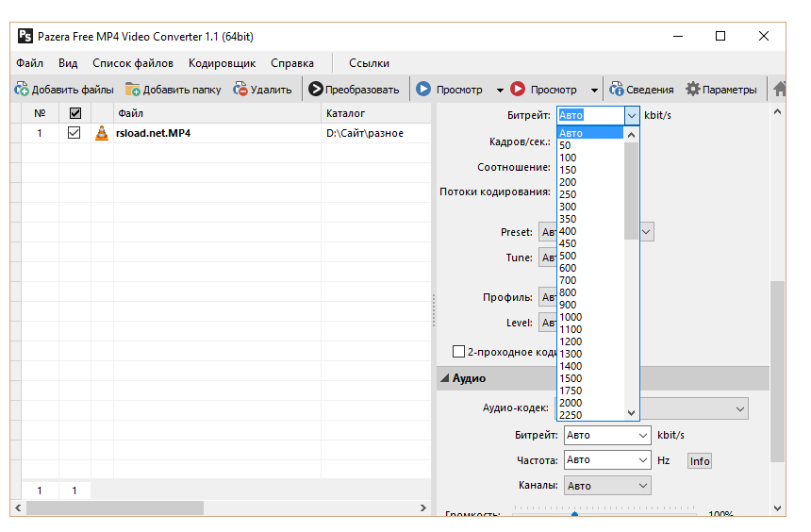Enable 2-pass encoding checkbox

(458, 352)
